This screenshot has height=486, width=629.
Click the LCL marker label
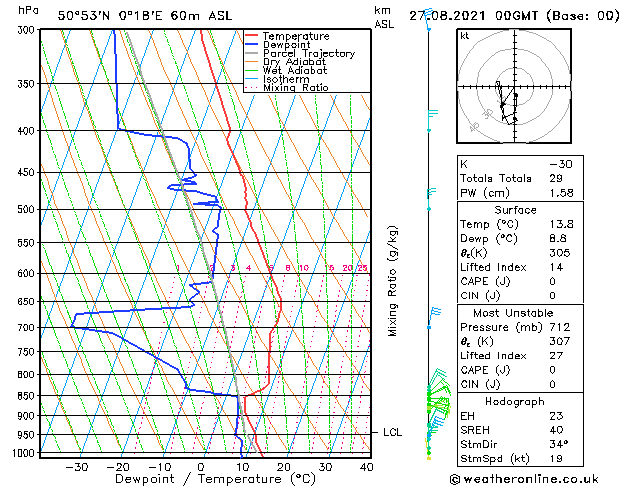tap(392, 432)
